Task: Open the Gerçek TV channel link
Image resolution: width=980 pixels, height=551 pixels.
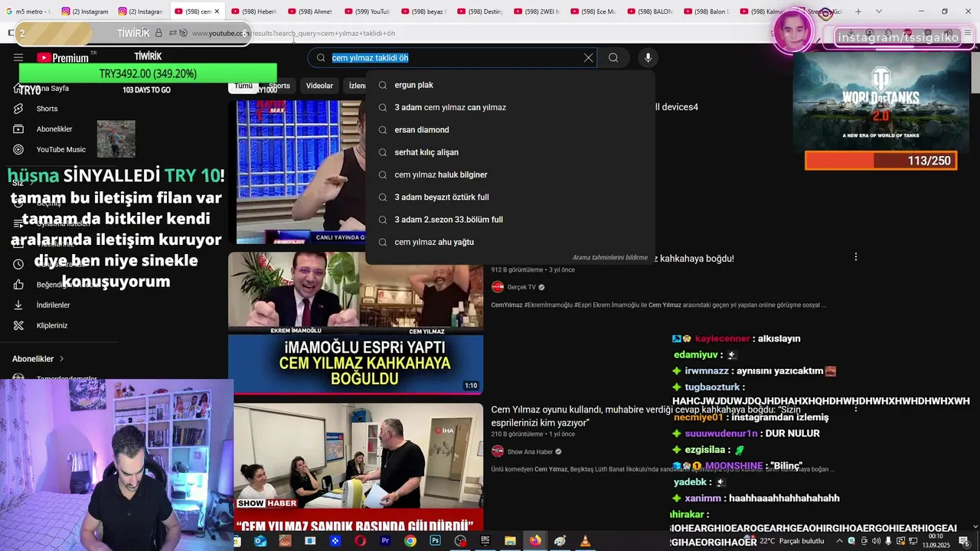Action: [x=521, y=287]
